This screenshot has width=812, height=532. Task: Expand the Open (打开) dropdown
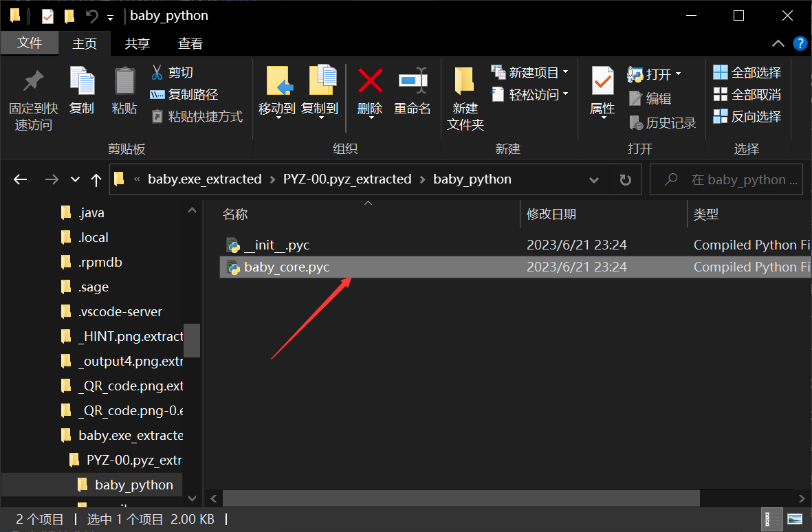pyautogui.click(x=679, y=74)
